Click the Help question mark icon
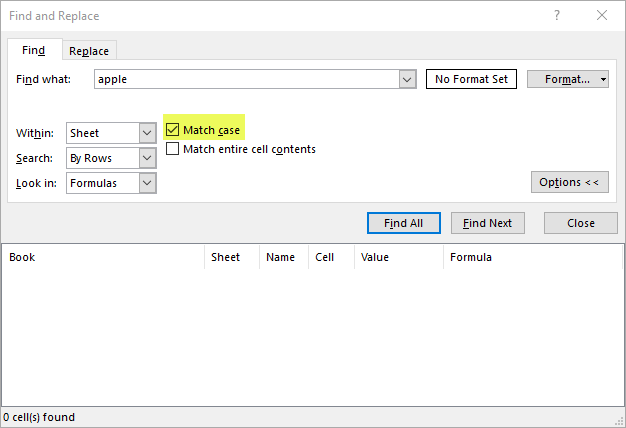The width and height of the screenshot is (626, 428). [556, 16]
